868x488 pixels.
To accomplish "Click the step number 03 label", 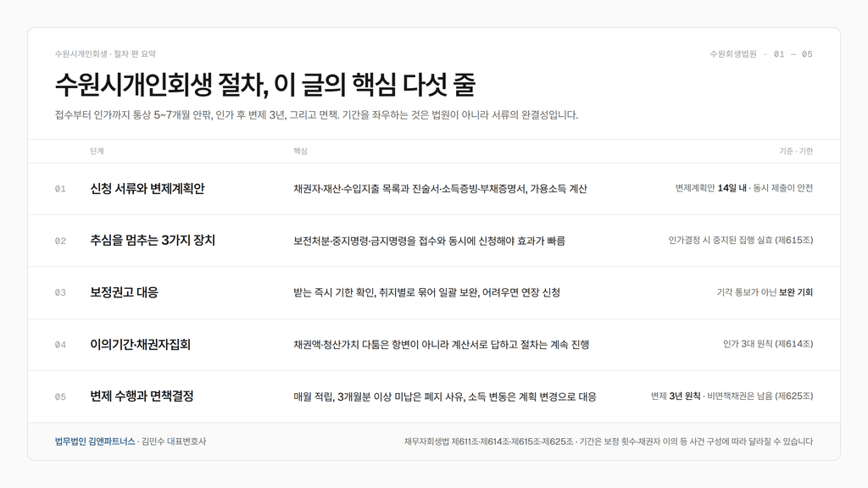I will coord(60,292).
